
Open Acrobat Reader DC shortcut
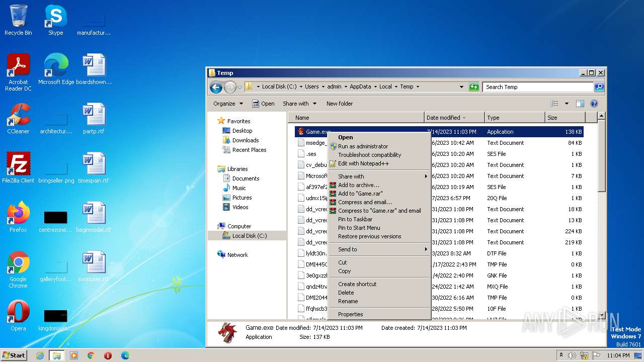18,72
